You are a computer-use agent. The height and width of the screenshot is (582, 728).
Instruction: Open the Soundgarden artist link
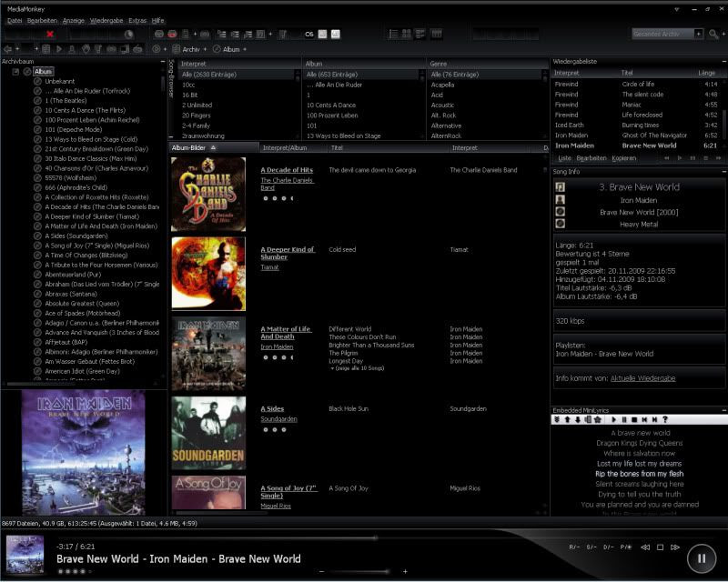pyautogui.click(x=278, y=418)
